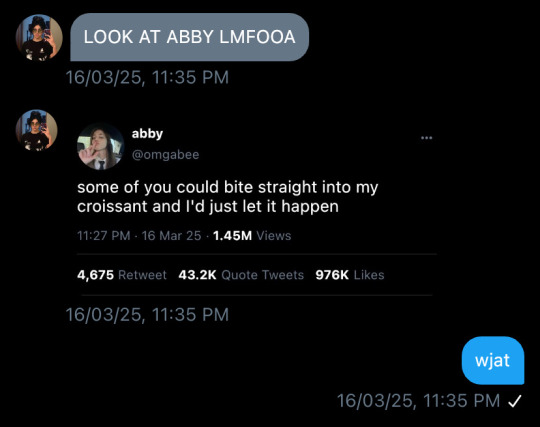Open abby's profile picture in the tweet
This screenshot has width=540, height=427.
(x=100, y=146)
